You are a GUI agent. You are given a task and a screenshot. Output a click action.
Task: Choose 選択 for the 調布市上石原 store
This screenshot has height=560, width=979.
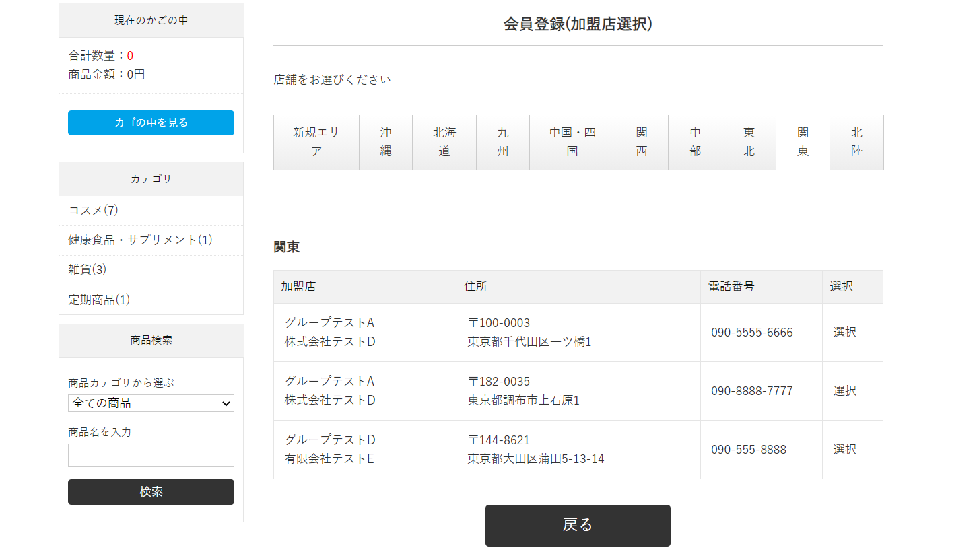(844, 390)
